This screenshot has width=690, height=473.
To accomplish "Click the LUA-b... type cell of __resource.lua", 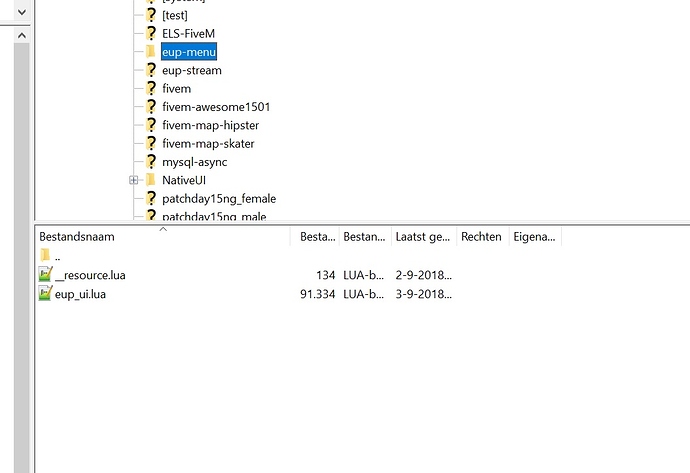I will coord(363,275).
